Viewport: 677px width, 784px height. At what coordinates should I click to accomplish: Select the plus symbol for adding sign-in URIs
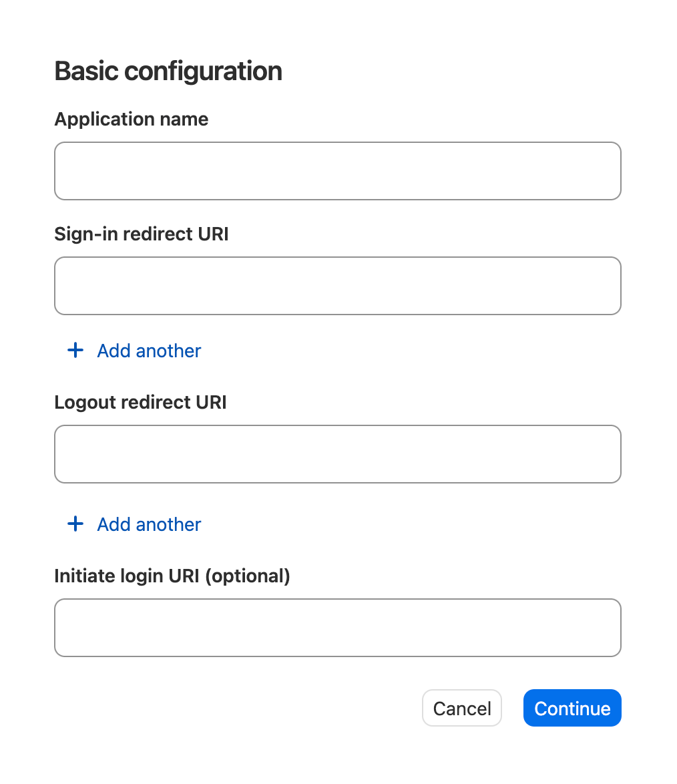75,350
